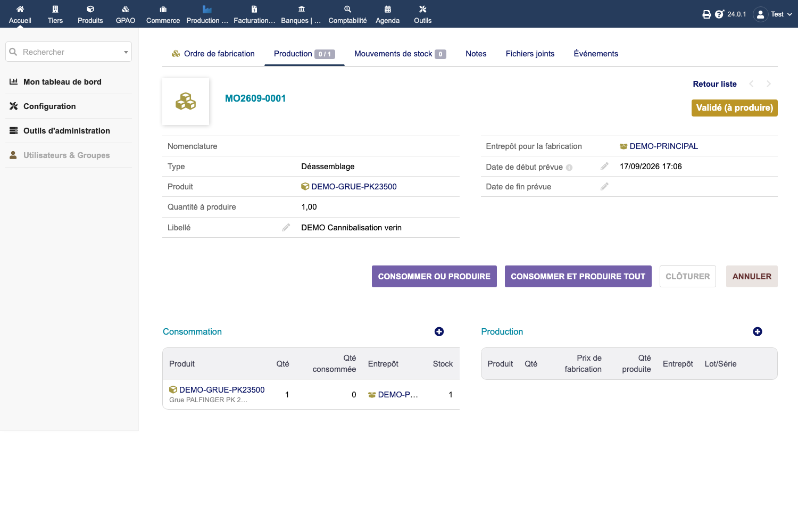
Task: Click the print icon in top bar
Action: (x=706, y=14)
